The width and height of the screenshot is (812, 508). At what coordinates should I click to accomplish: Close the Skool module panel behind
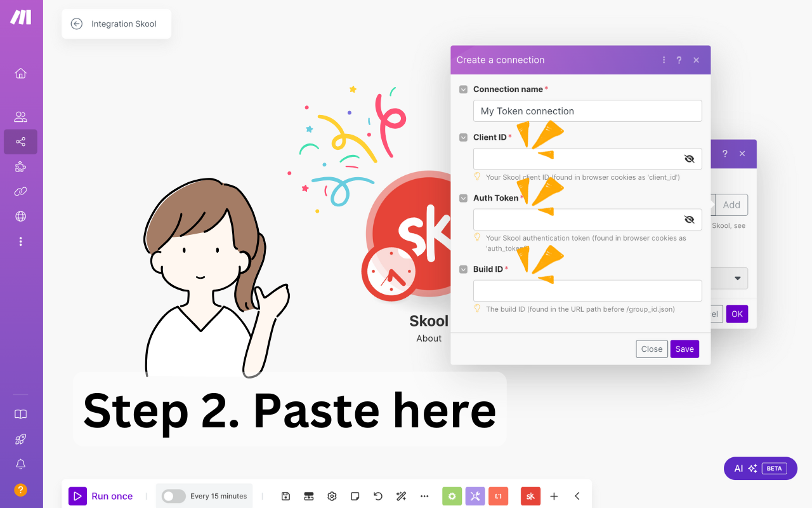(x=742, y=154)
